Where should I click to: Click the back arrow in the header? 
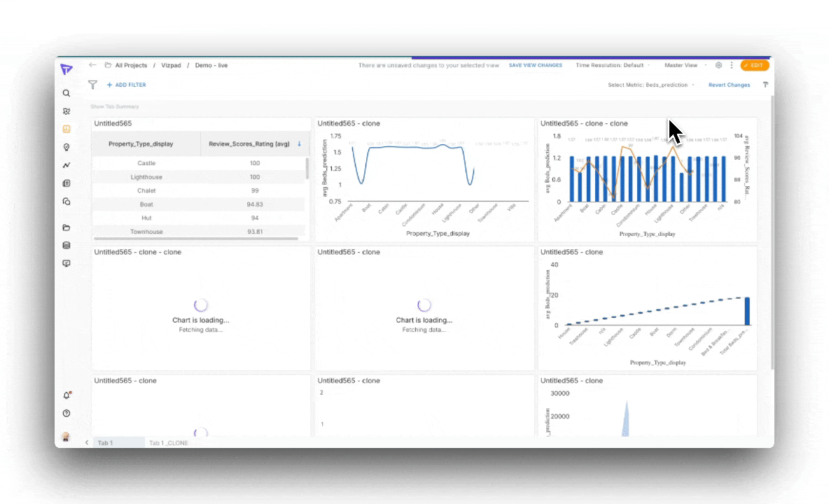pos(92,65)
